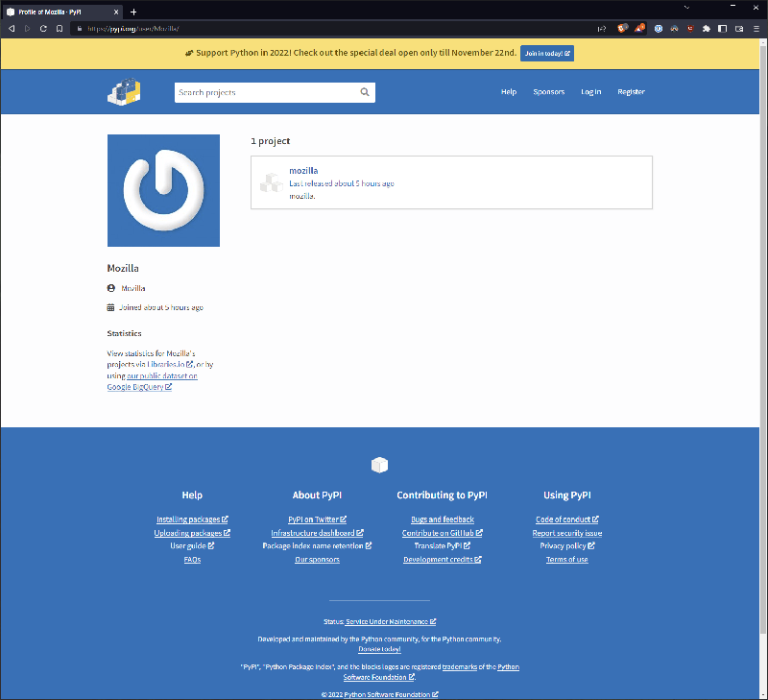The image size is (768, 700).
Task: Open Report security issue link
Action: [x=567, y=533]
